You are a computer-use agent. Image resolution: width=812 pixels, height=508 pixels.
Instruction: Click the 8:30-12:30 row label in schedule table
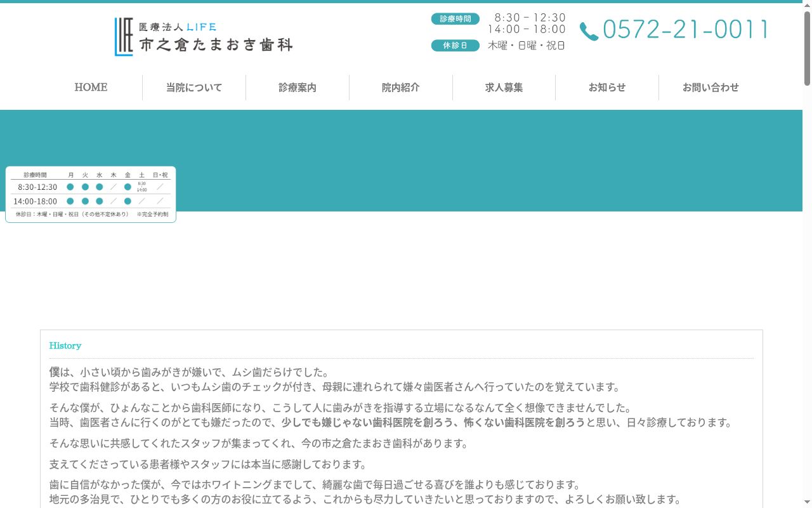coord(37,187)
